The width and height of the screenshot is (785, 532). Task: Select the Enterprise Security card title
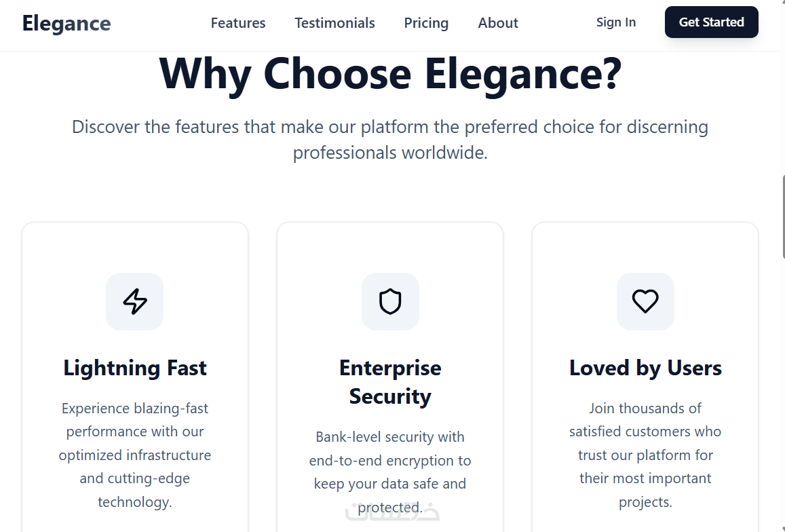(390, 382)
